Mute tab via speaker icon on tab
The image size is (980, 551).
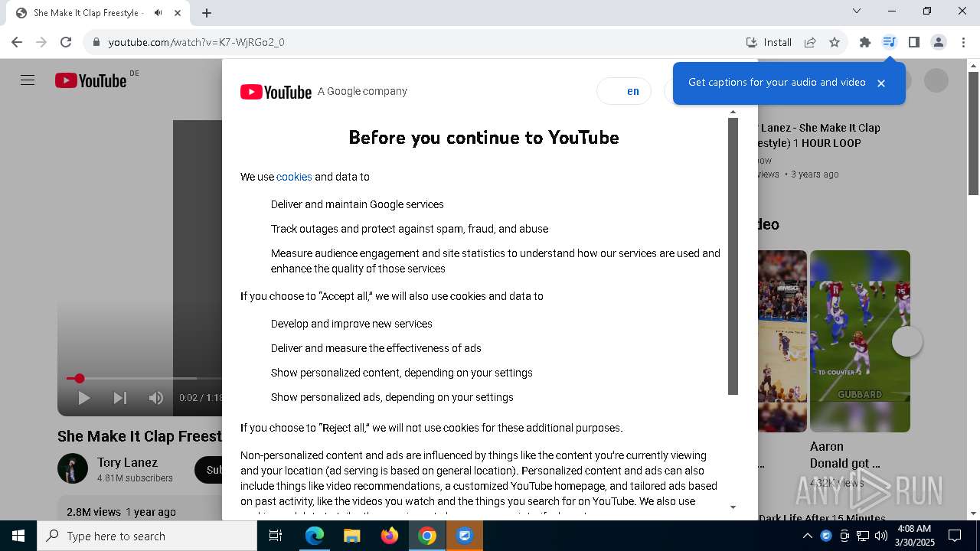click(158, 13)
